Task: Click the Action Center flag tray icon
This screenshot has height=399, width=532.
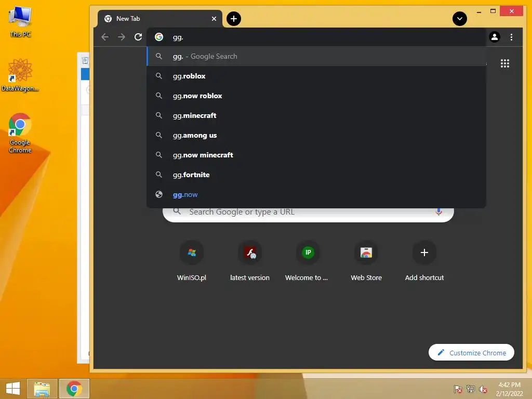Action: coord(458,389)
